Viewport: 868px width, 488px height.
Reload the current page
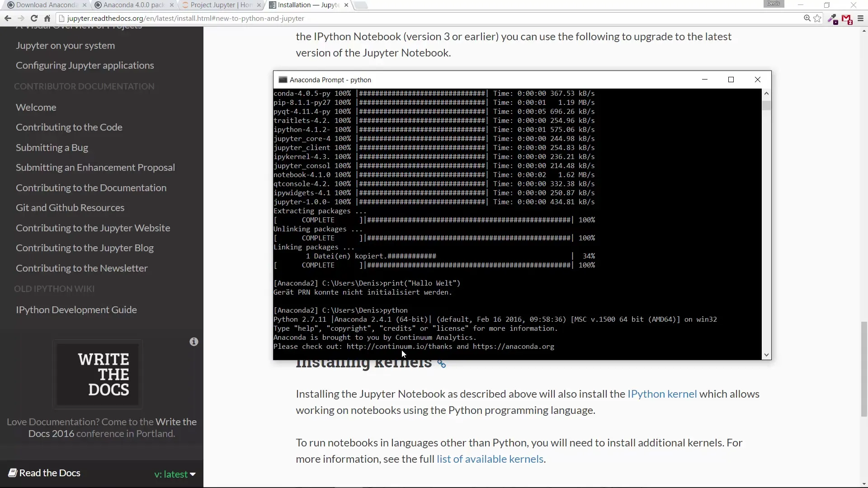coord(34,19)
